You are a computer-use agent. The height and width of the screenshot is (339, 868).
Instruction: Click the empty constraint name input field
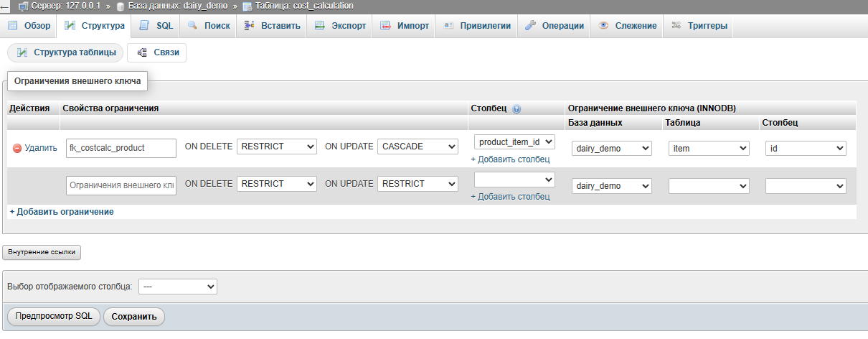(121, 185)
